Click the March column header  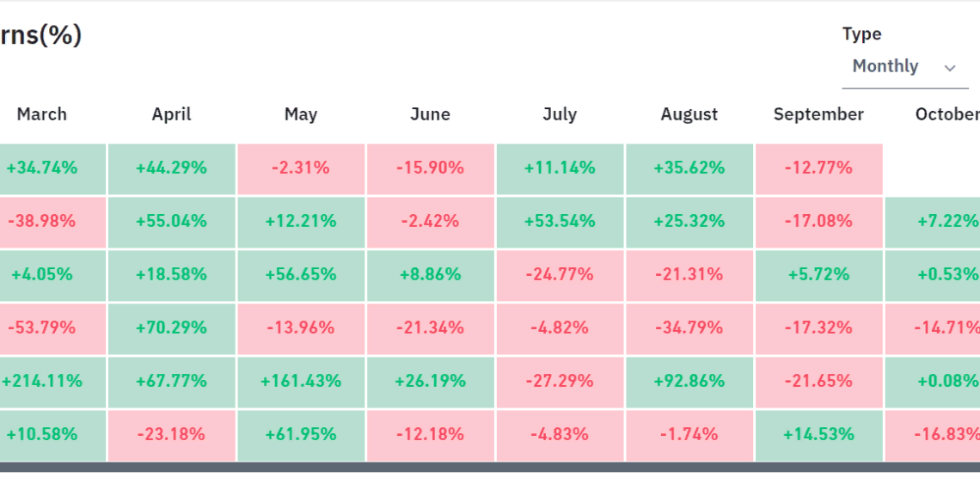click(41, 114)
